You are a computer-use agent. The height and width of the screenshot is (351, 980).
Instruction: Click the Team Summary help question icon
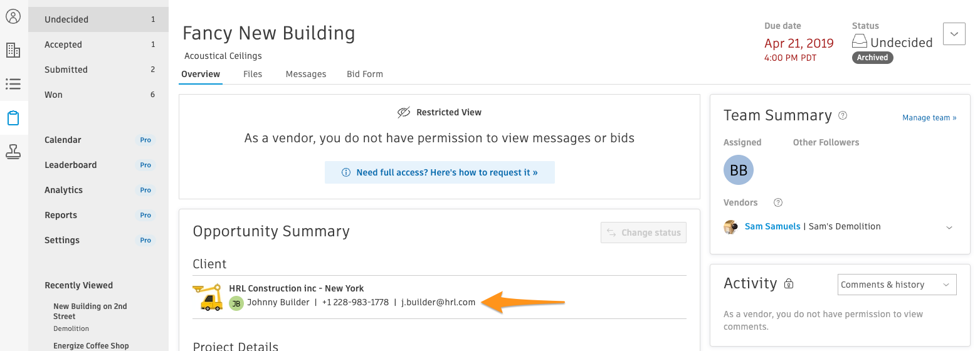coord(843,115)
